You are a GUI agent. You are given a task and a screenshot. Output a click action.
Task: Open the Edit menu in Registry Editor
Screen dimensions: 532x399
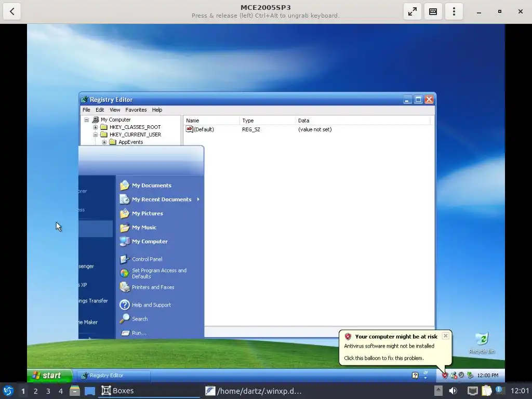click(x=100, y=110)
